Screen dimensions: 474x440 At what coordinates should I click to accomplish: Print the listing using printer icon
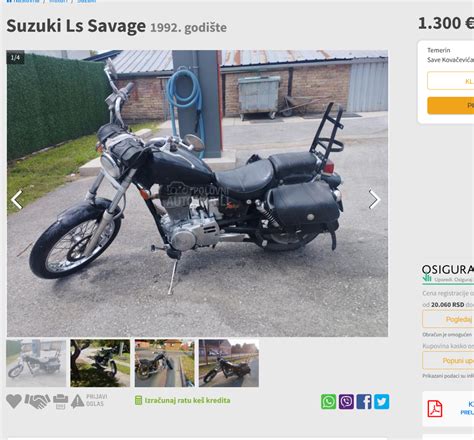60,401
